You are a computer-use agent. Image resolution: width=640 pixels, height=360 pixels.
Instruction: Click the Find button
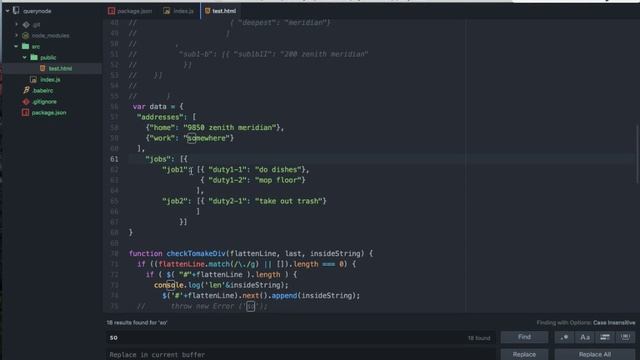point(524,337)
